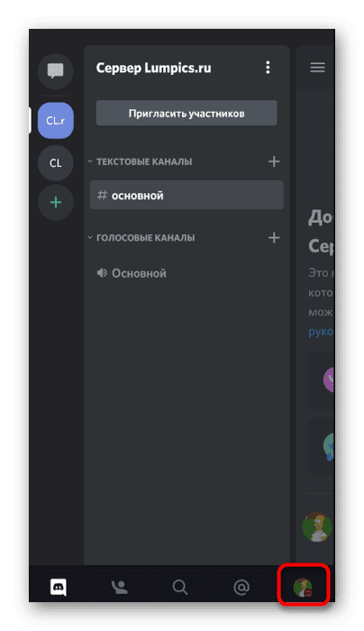Open the Discord home tab
Image resolution: width=364 pixels, height=631 pixels.
click(x=59, y=588)
